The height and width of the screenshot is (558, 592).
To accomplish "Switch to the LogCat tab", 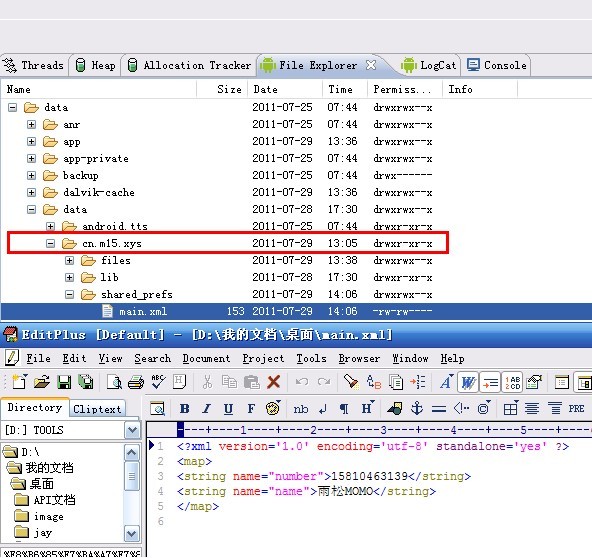I will [429, 65].
